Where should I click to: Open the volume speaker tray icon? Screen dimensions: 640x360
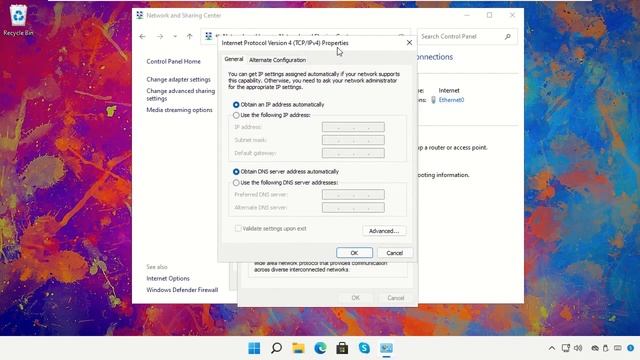[x=578, y=348]
